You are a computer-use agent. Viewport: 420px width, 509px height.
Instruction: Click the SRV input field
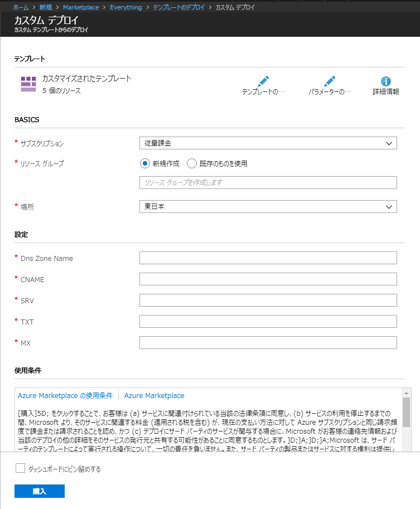(268, 300)
